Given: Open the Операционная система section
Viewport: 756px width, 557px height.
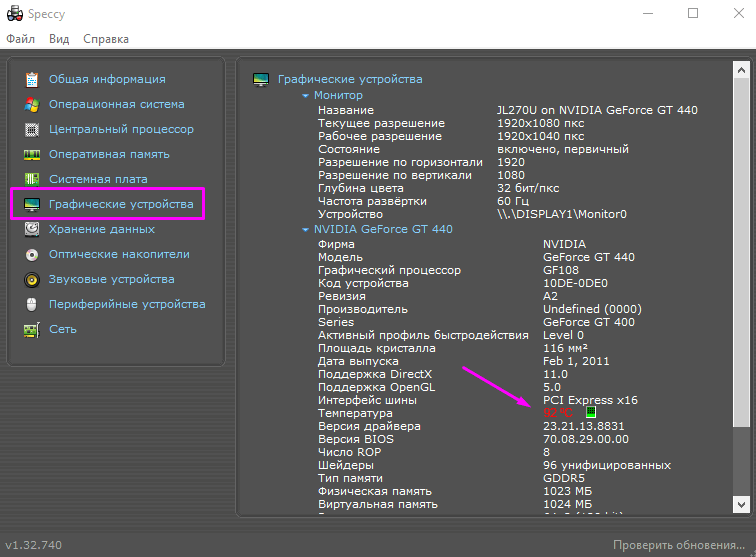Looking at the screenshot, I should 117,104.
